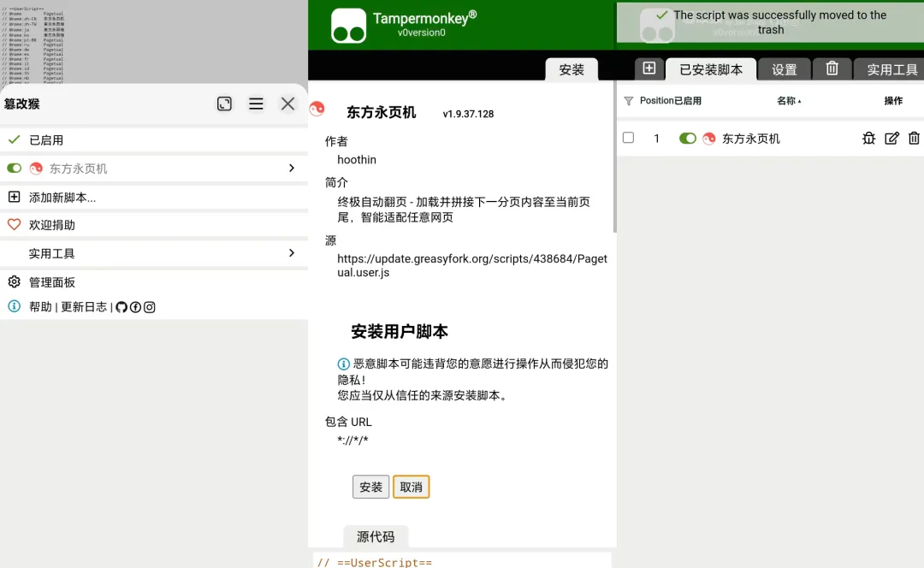The height and width of the screenshot is (568, 924).
Task: Sort by 名称 column header
Action: [789, 101]
